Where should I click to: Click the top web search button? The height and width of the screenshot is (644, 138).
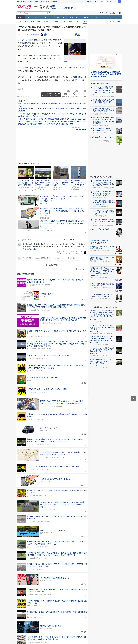tap(120, 2)
